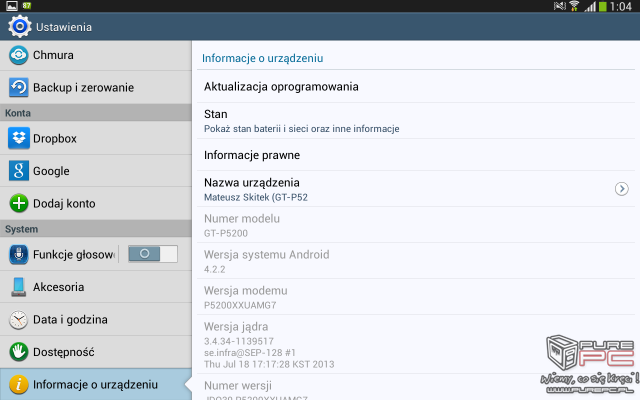Viewport: 640px width, 400px height.
Task: Select Informacje prawne entry
Action: point(416,155)
